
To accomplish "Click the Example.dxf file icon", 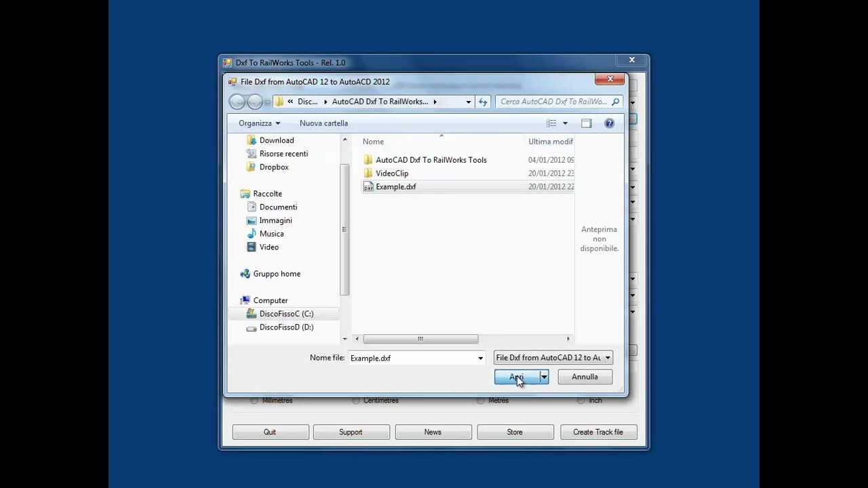I will [x=368, y=187].
